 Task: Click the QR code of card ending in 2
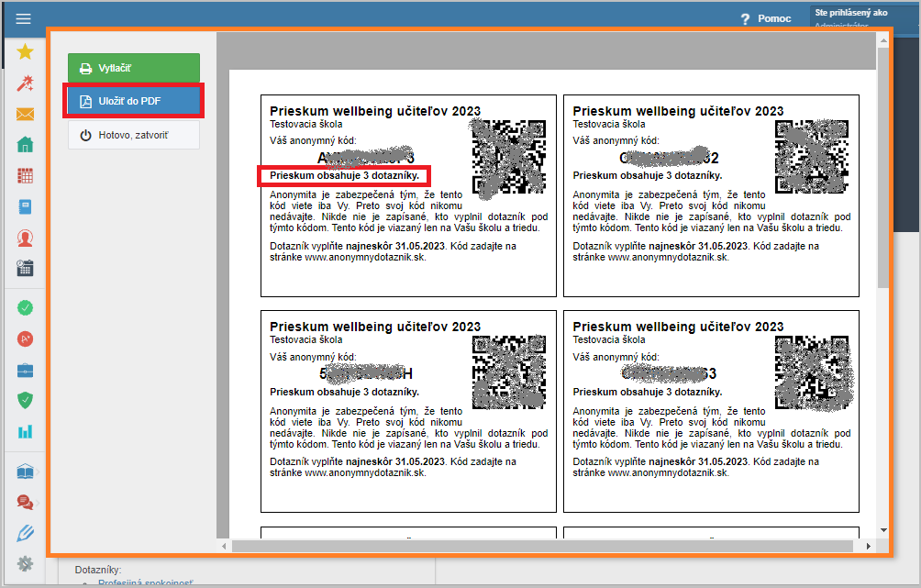812,157
